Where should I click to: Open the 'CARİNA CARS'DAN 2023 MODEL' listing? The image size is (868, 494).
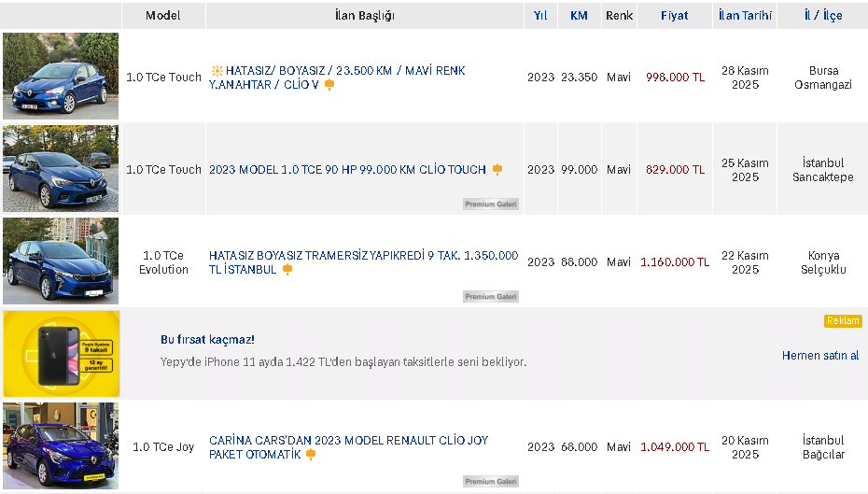point(348,441)
